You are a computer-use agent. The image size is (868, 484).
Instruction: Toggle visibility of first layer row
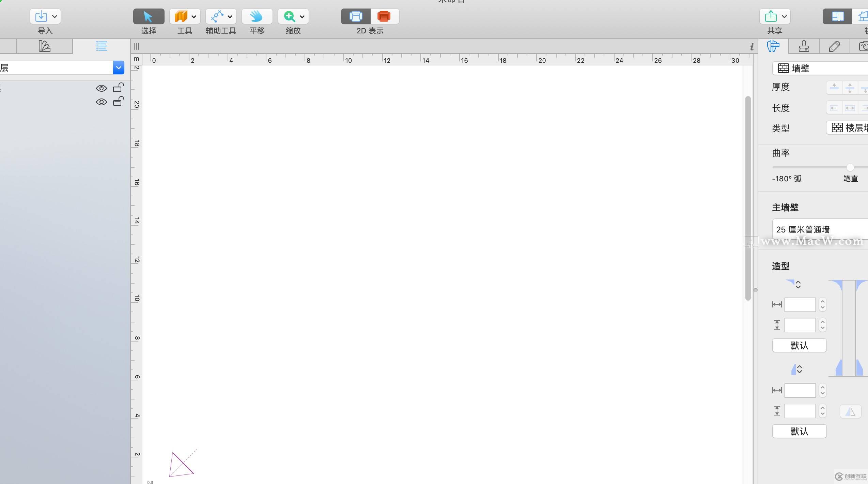101,88
